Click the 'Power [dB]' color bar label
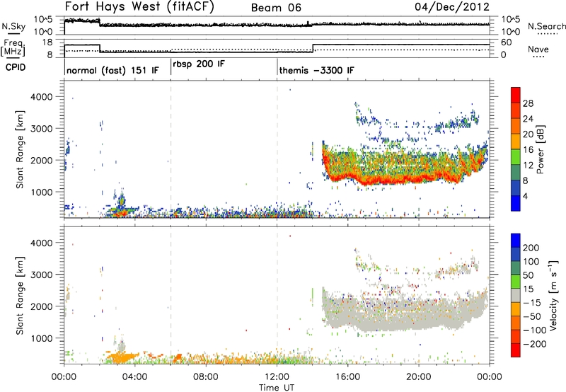566x392 pixels. [x=541, y=149]
